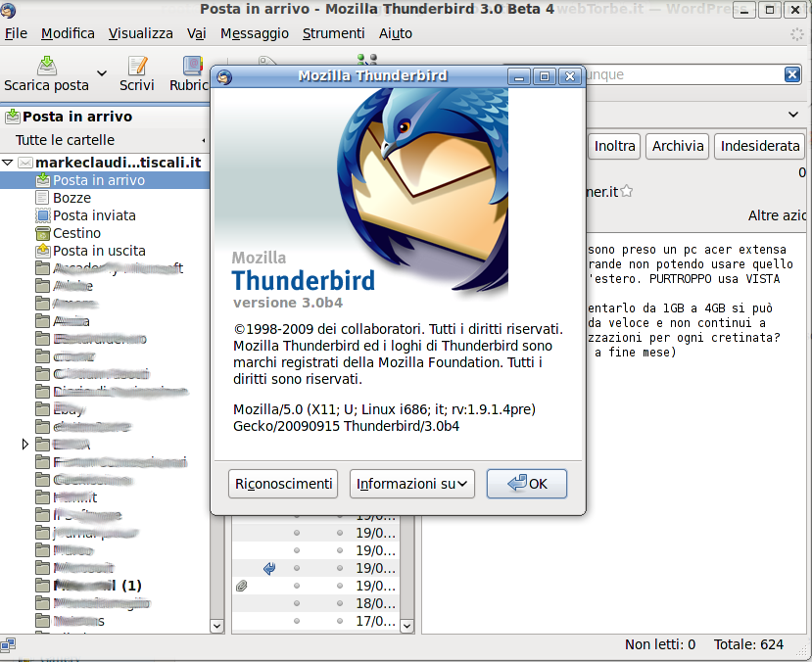Open the File menu
Screen dimensions: 812x662
(x=16, y=33)
